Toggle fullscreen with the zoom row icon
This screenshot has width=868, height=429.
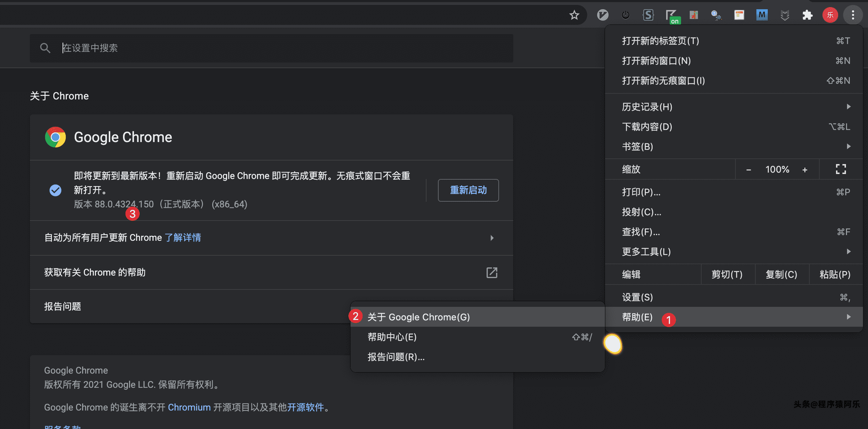pos(841,169)
